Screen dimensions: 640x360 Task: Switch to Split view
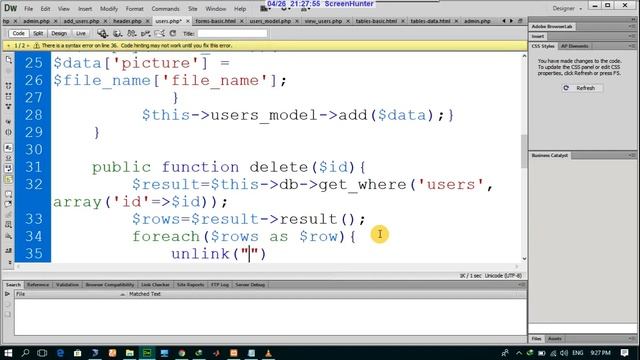[x=38, y=33]
